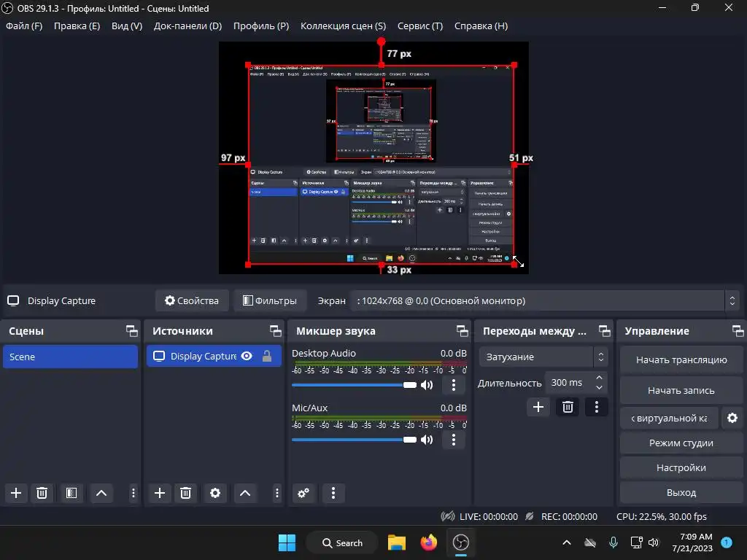
Task: Increase transition duration with up arrow
Action: point(600,378)
